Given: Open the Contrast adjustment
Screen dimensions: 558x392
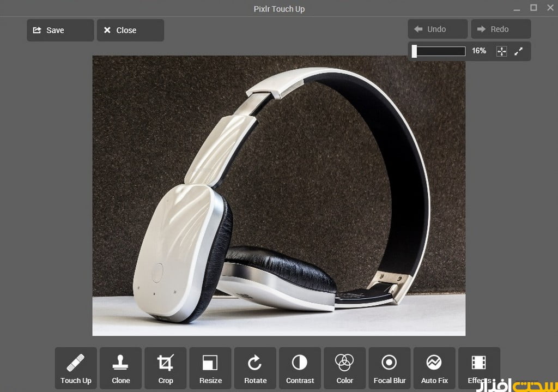Looking at the screenshot, I should pyautogui.click(x=300, y=368).
